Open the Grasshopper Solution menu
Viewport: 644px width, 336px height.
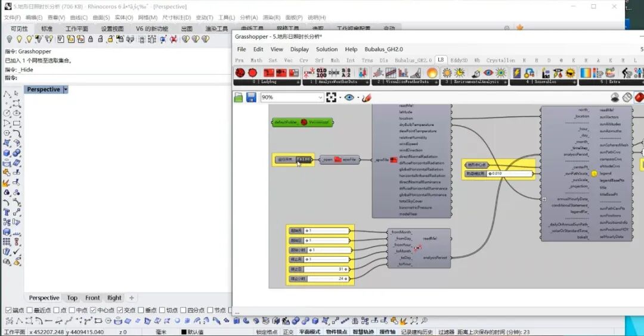pos(327,49)
